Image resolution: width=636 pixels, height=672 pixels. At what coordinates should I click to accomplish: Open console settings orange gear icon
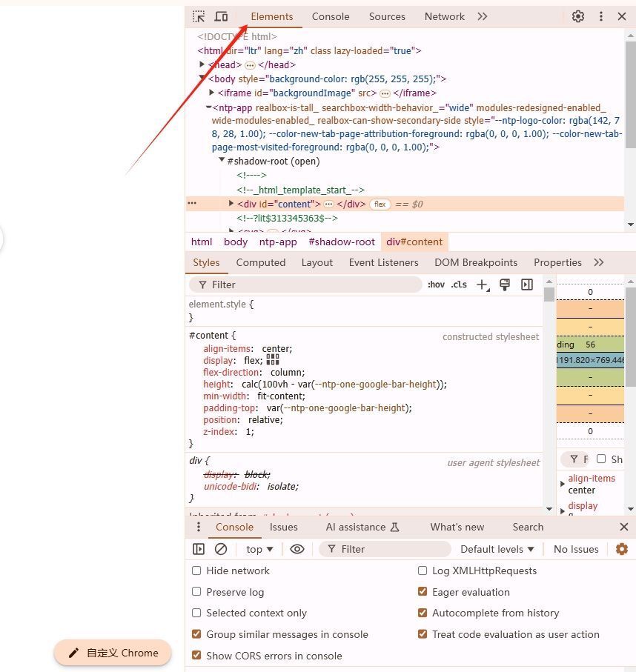point(622,549)
